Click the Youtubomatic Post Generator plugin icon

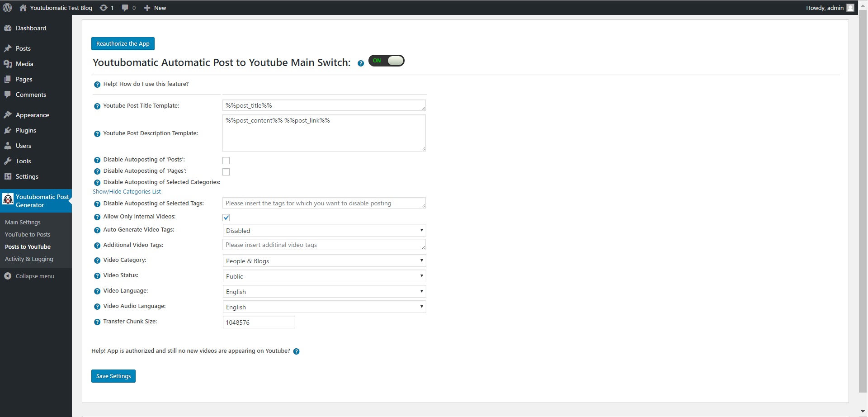coord(8,199)
